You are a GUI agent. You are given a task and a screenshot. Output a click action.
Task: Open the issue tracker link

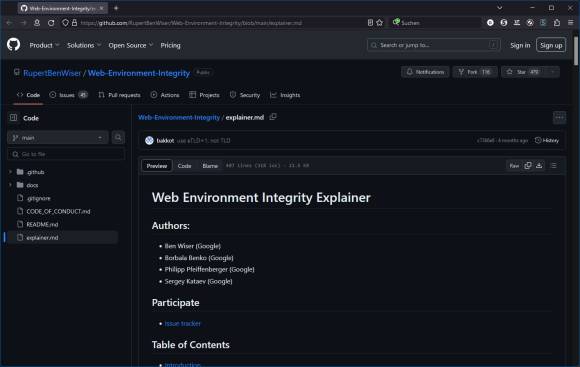click(x=183, y=323)
